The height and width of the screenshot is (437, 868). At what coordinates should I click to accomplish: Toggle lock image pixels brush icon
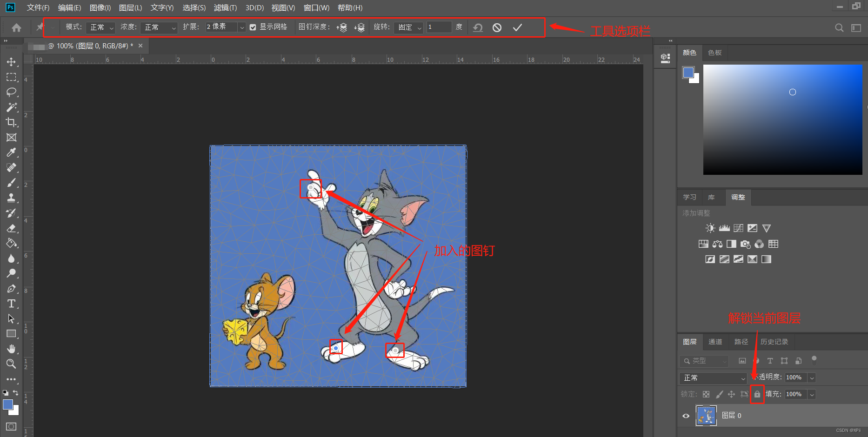click(x=719, y=394)
